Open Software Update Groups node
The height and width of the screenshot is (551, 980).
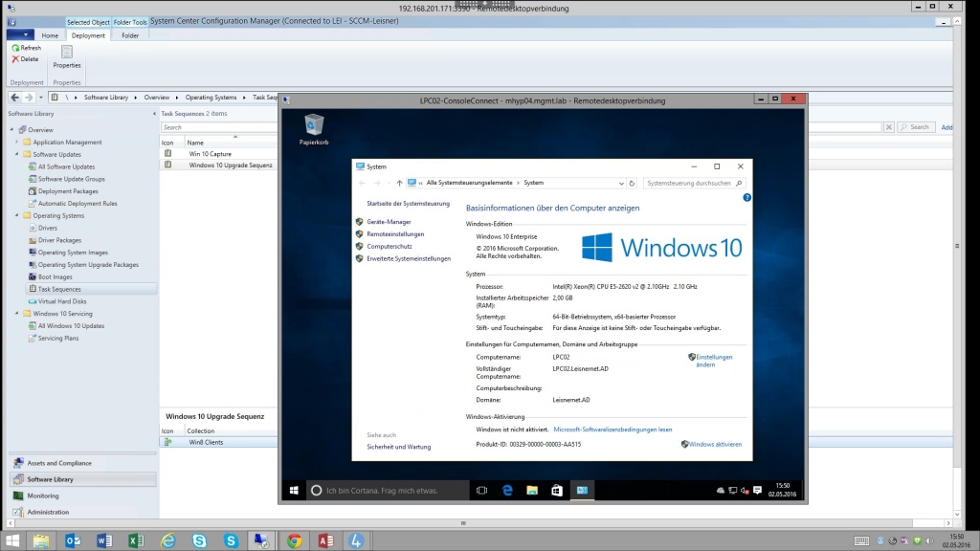click(x=66, y=179)
